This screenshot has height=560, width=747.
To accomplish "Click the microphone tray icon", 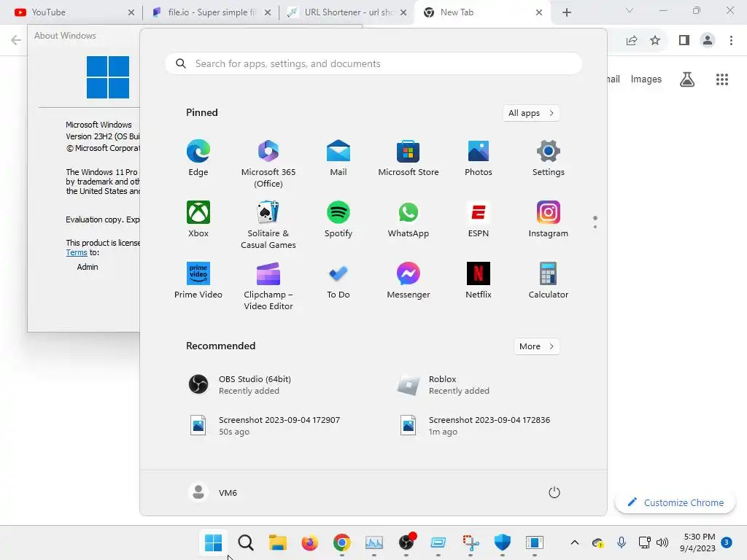I will pyautogui.click(x=622, y=542).
